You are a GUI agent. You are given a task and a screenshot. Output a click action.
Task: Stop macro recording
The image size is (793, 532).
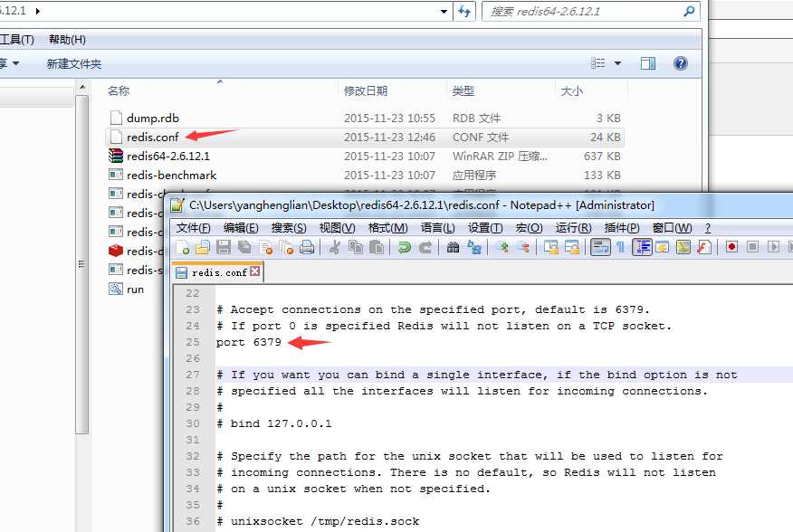coord(752,247)
